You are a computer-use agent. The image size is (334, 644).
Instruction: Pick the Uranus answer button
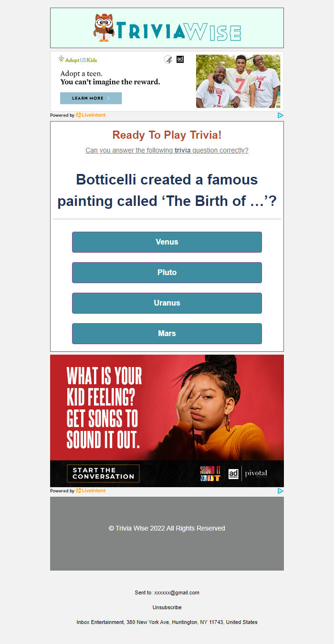pos(167,303)
